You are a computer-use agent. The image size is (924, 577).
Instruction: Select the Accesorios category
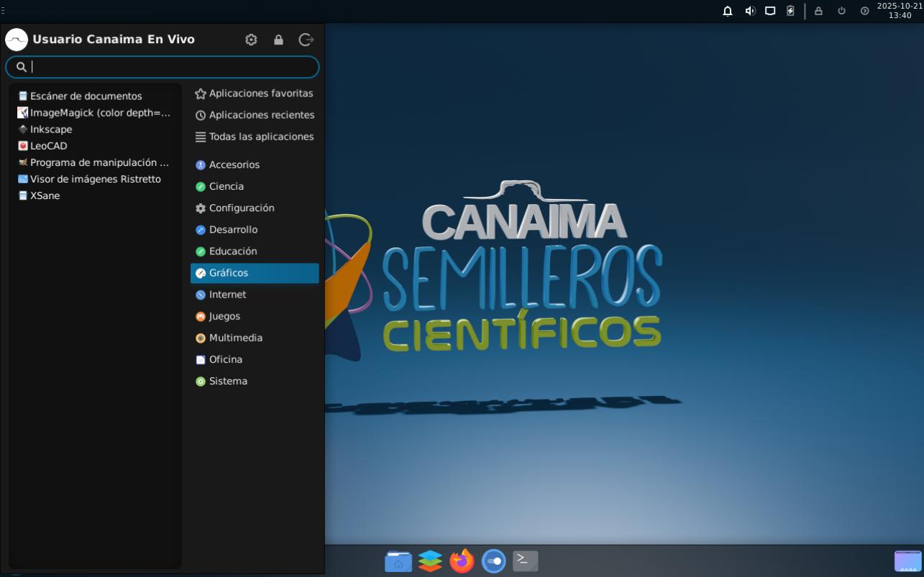pyautogui.click(x=234, y=165)
